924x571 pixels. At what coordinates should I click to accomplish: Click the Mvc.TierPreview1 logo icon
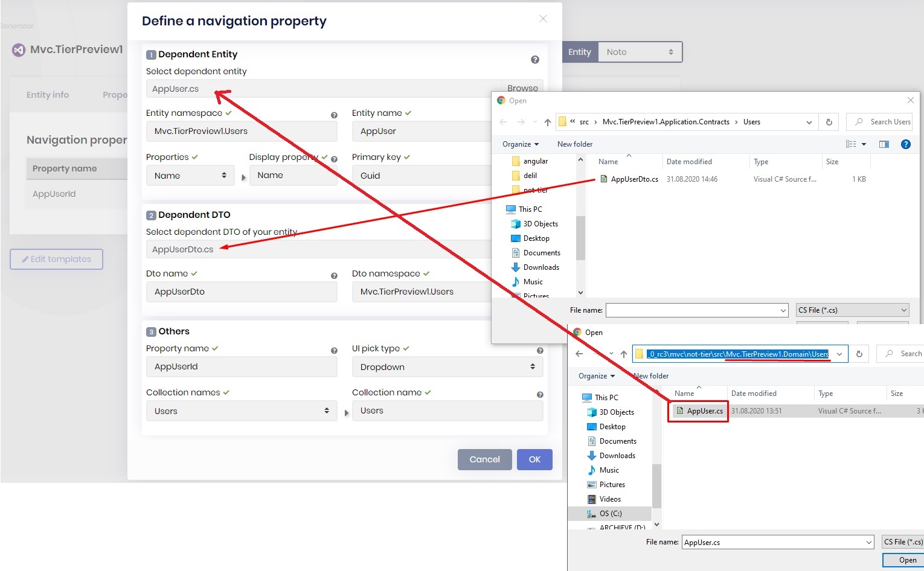pyautogui.click(x=18, y=49)
